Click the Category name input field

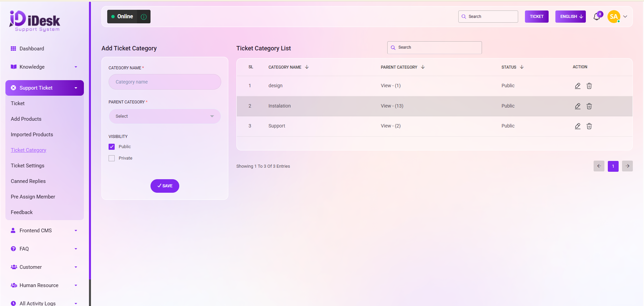point(165,82)
